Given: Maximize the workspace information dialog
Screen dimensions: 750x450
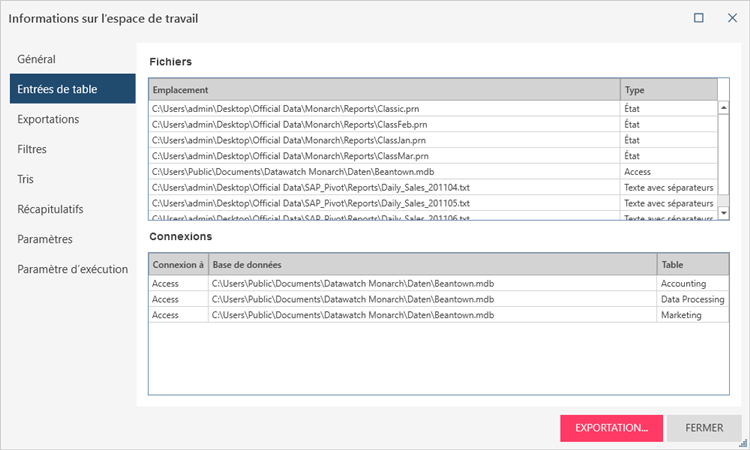Looking at the screenshot, I should click(699, 17).
